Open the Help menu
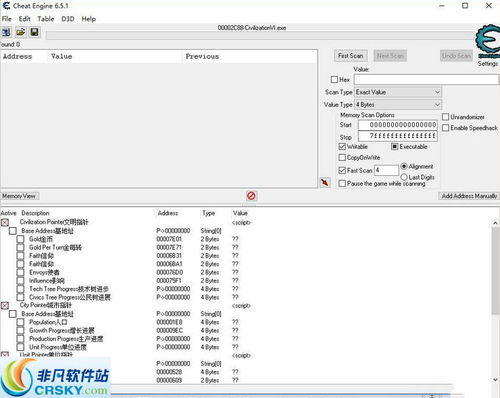The height and width of the screenshot is (398, 500). pos(89,19)
